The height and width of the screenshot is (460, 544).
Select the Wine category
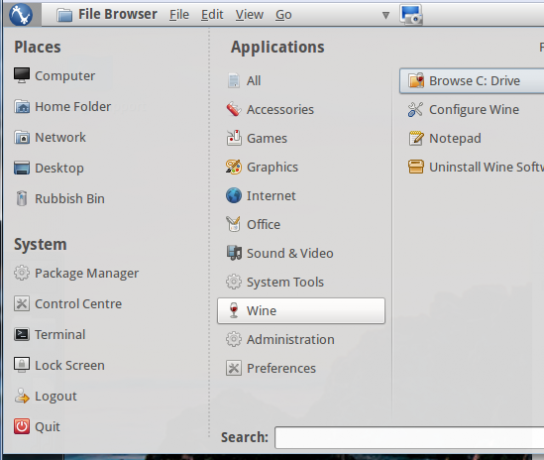tap(301, 311)
